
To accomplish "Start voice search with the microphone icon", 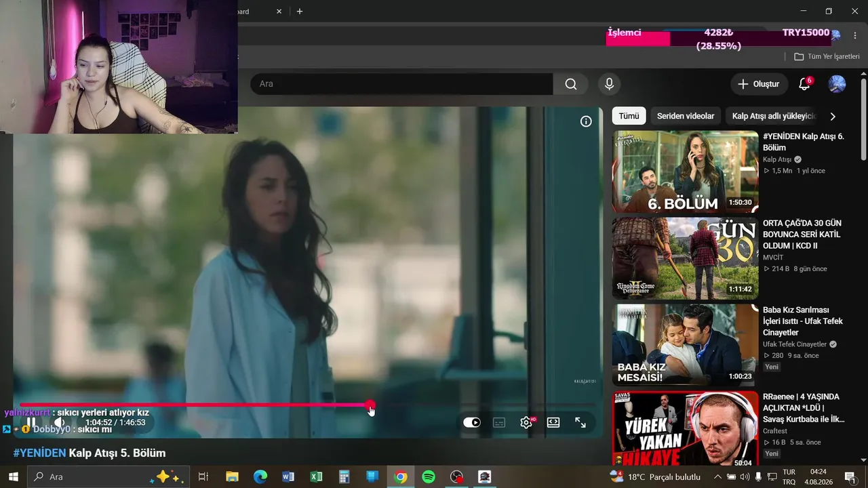I will coord(609,84).
